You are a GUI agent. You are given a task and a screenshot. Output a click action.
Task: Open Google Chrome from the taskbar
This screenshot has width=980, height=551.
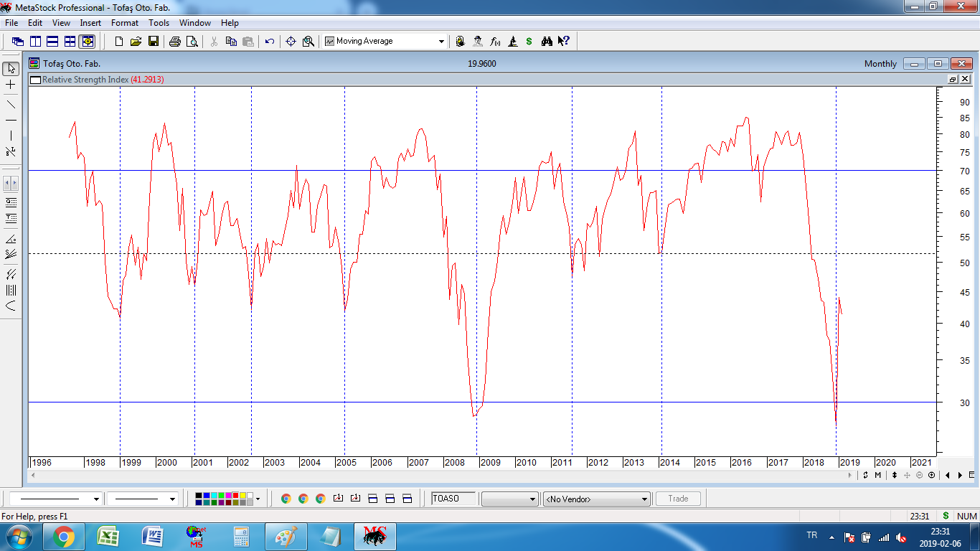pyautogui.click(x=63, y=537)
